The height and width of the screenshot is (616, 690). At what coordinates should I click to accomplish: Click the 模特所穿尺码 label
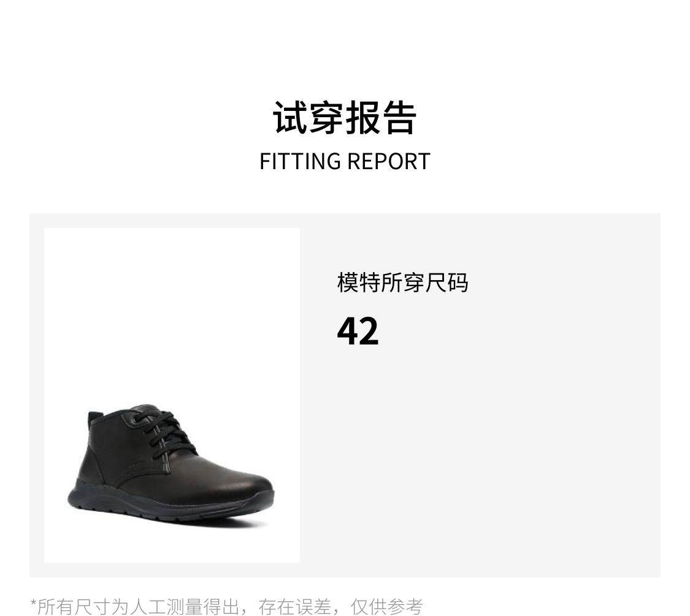pyautogui.click(x=402, y=283)
